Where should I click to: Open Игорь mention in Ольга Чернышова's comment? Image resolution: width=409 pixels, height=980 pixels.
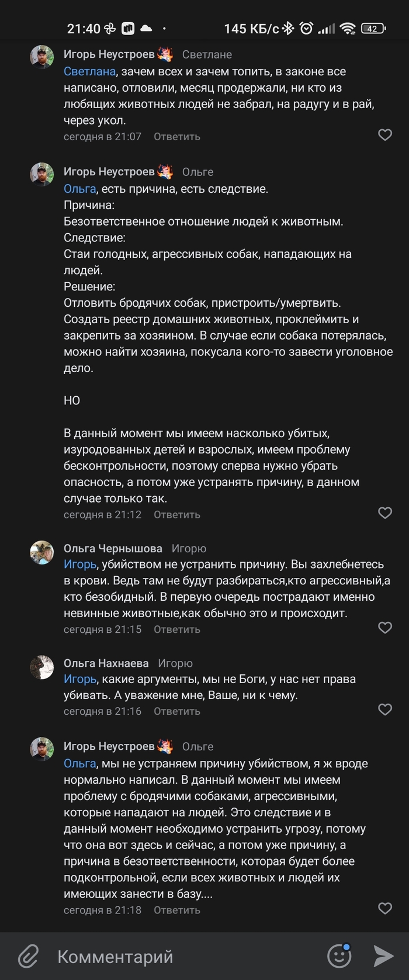point(79,565)
